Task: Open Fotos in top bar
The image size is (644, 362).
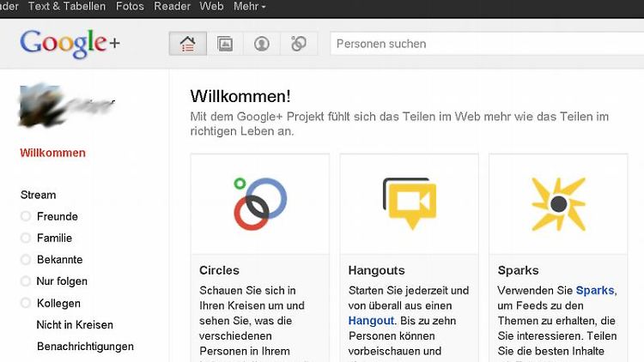Action: pos(130,6)
